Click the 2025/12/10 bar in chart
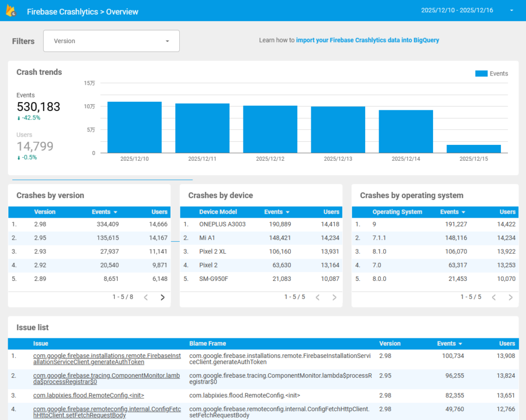 [135, 127]
